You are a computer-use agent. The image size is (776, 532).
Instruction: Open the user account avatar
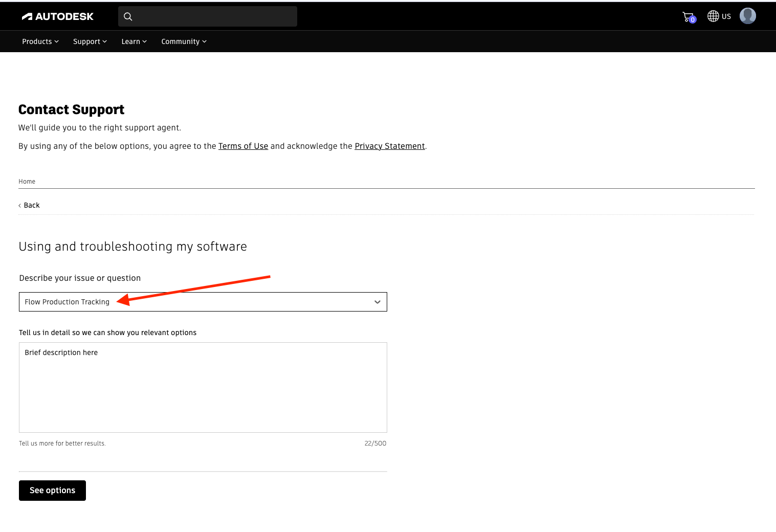747,16
